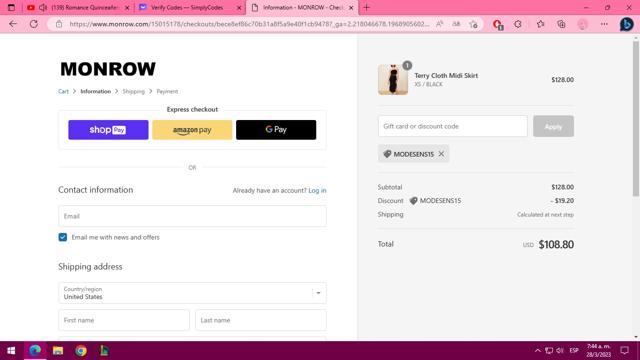
Task: Pay with Shop Pay button
Action: [108, 130]
